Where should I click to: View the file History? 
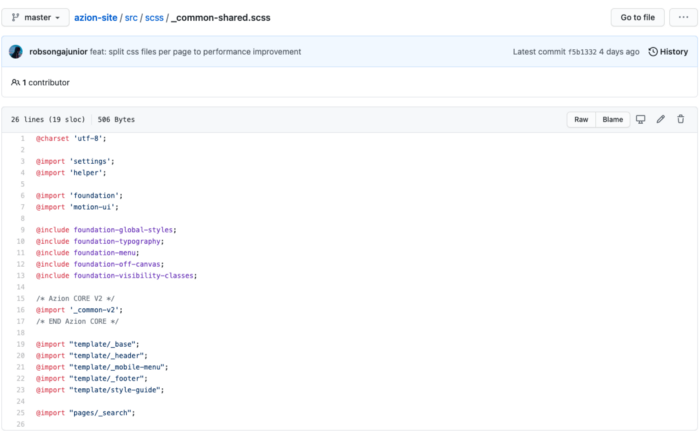click(668, 52)
